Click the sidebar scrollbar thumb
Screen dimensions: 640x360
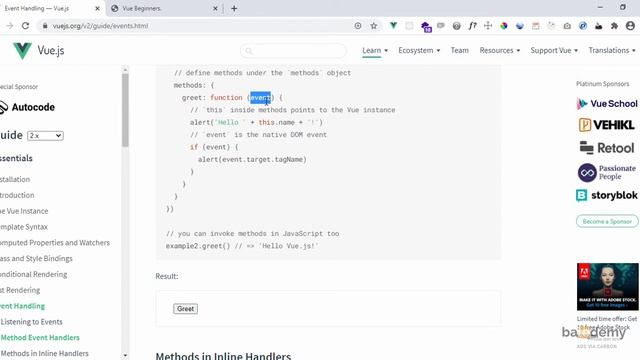125,110
